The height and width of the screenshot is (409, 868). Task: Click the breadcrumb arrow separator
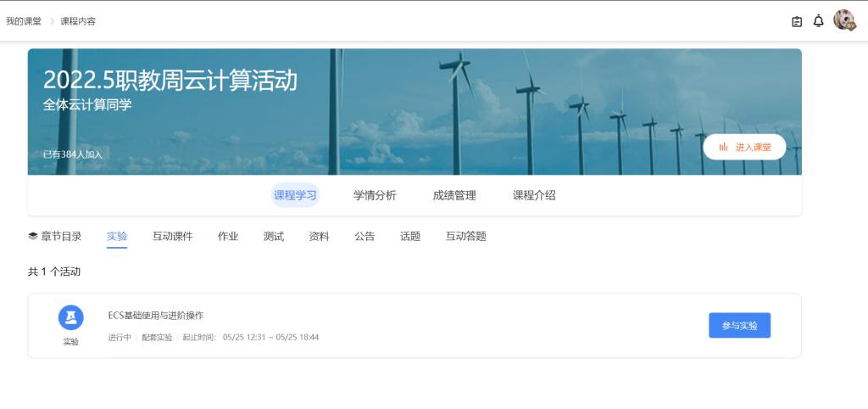51,21
